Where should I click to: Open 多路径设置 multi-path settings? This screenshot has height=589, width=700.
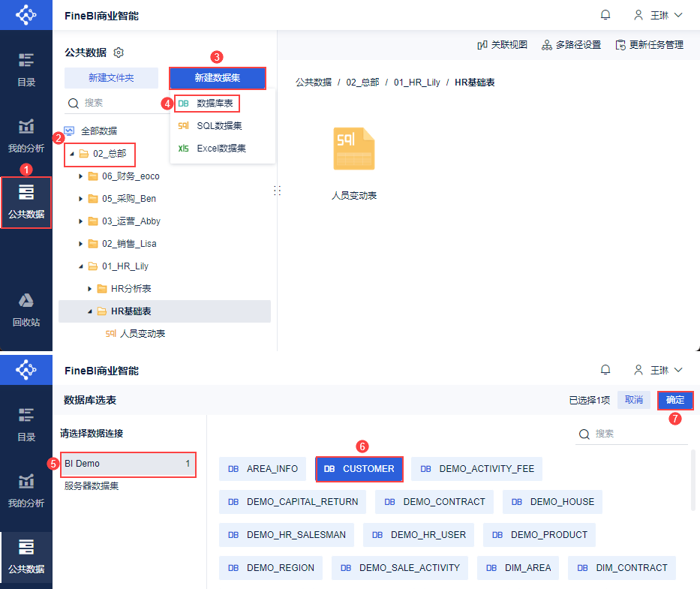(x=571, y=45)
